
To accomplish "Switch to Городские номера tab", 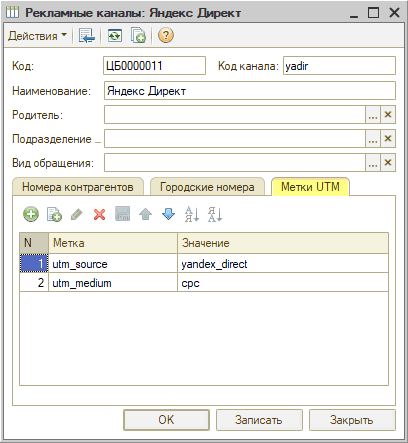I will pyautogui.click(x=207, y=187).
